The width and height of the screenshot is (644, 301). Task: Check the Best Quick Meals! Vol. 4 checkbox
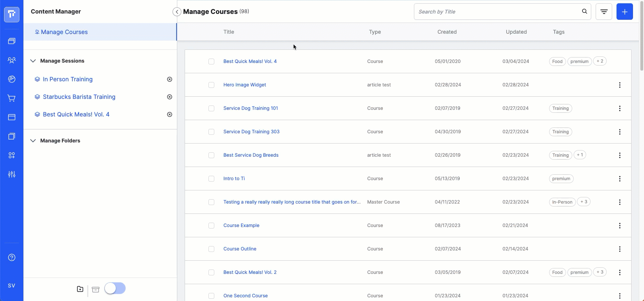[211, 62]
